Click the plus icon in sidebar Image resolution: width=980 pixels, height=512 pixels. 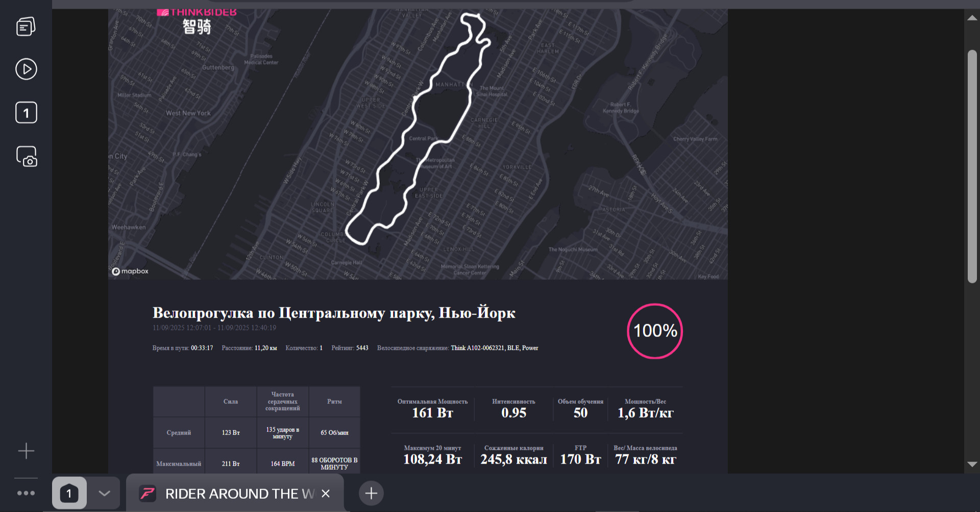click(x=26, y=451)
